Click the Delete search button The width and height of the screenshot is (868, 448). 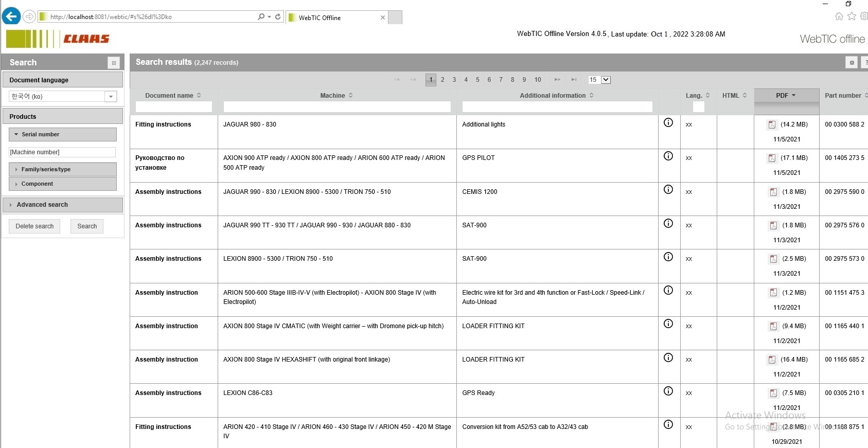click(x=34, y=226)
